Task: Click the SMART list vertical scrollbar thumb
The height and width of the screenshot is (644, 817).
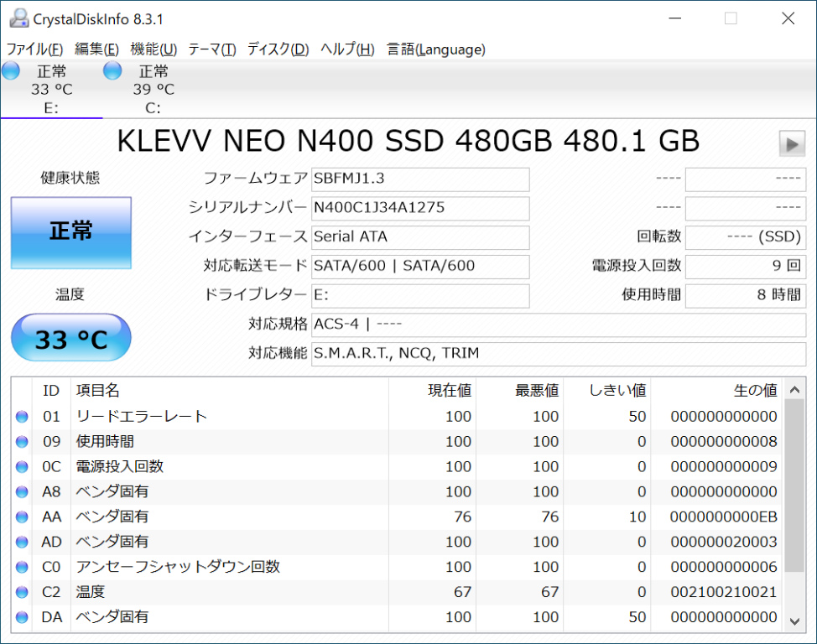Action: (794, 486)
